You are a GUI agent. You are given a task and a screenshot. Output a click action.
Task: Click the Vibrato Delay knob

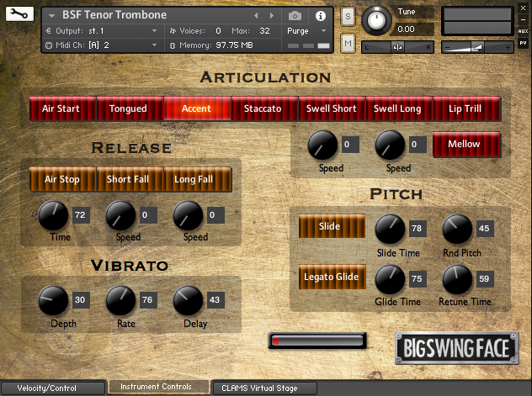point(188,300)
